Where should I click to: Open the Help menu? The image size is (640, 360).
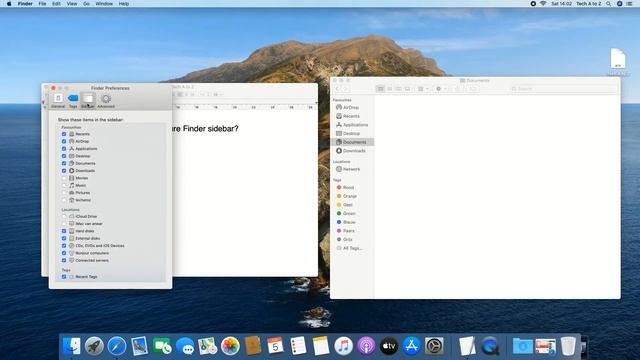pyautogui.click(x=124, y=4)
